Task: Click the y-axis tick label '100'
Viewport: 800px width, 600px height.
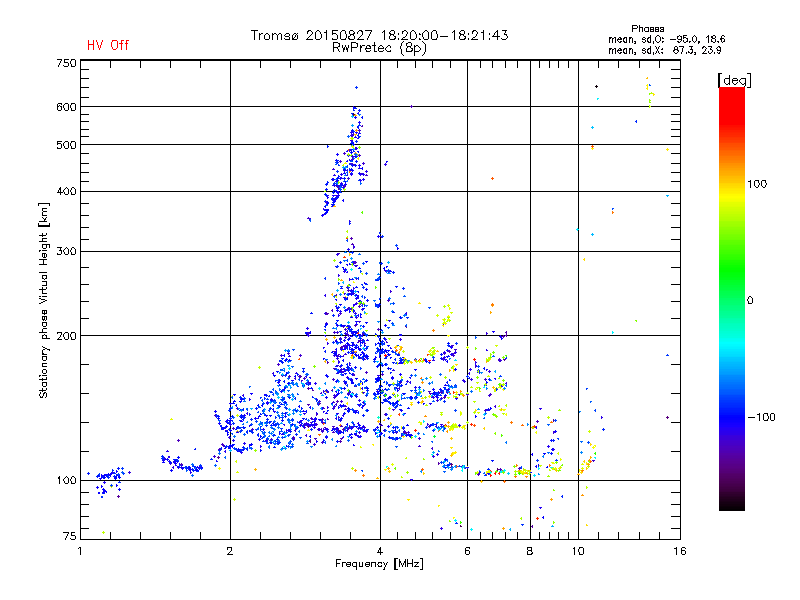Action: pos(66,480)
